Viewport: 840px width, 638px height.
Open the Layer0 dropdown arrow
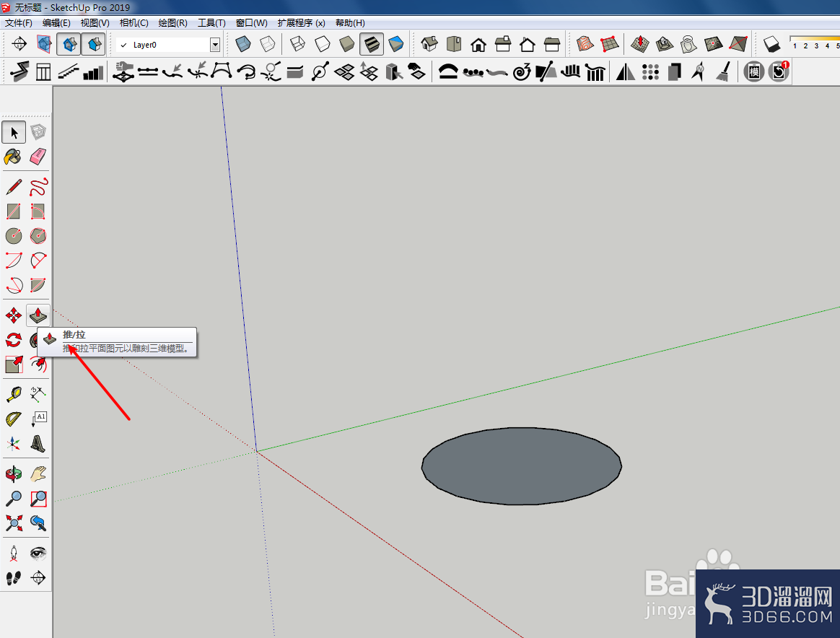pyautogui.click(x=215, y=45)
